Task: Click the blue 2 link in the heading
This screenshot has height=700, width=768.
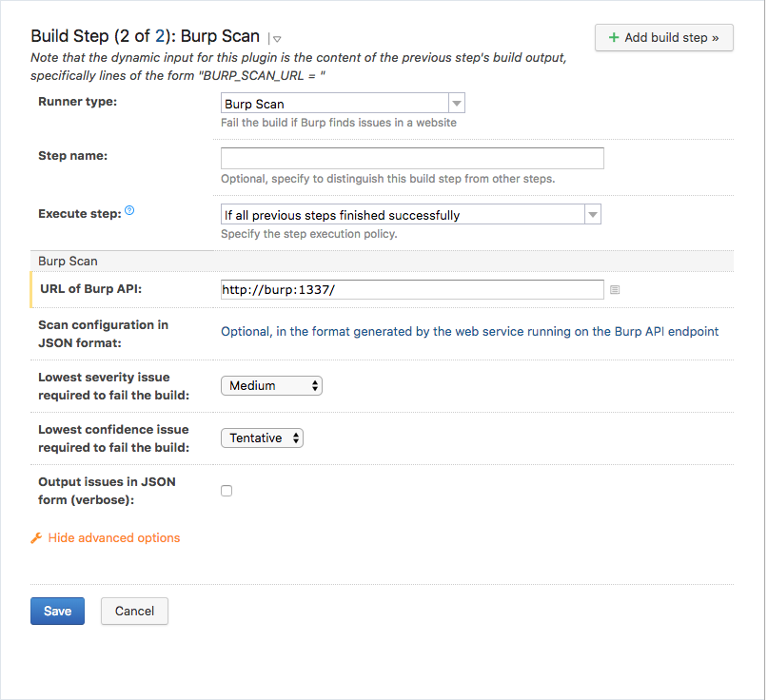Action: (x=160, y=36)
